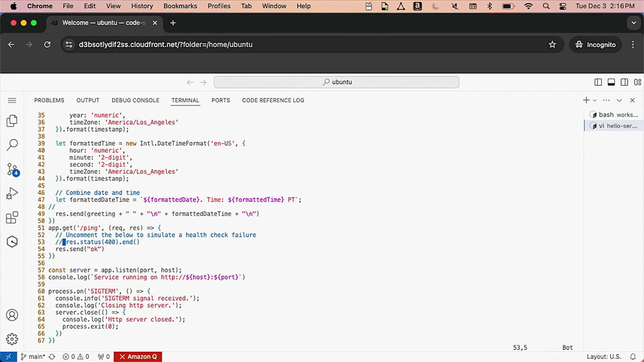Click the remote indicator in status bar
Screen dimensions: 644x362
coord(8,357)
